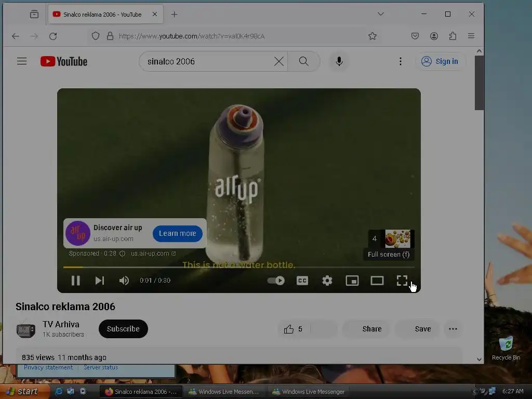Image resolution: width=532 pixels, height=399 pixels.
Task: Share the video
Action: click(367, 329)
